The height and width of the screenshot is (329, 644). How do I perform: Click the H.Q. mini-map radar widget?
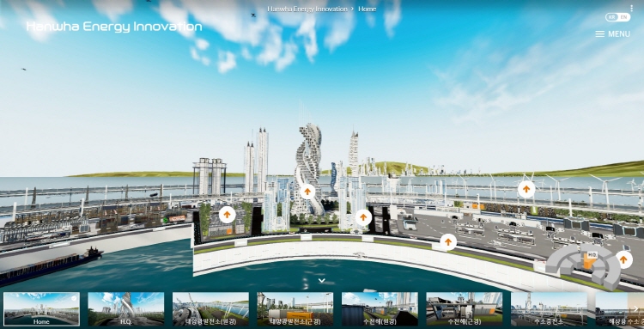coord(584,267)
